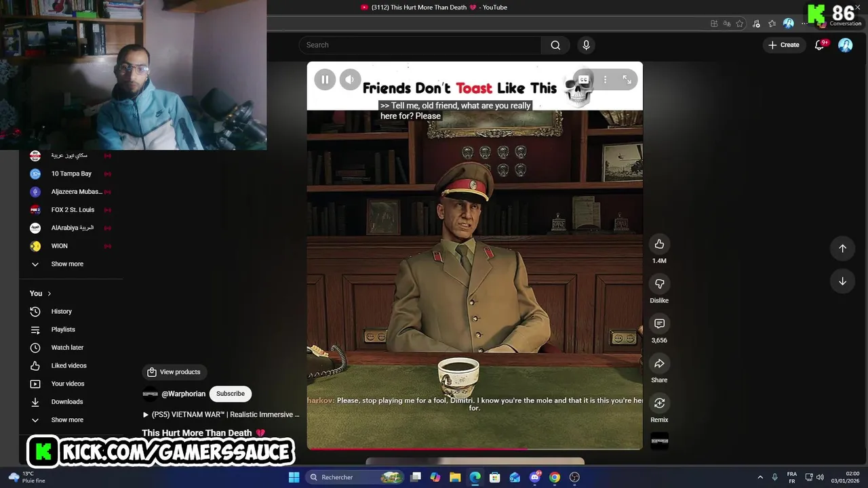Open Google Chrome from the taskbar
Viewport: 868px width, 488px height.
555,477
